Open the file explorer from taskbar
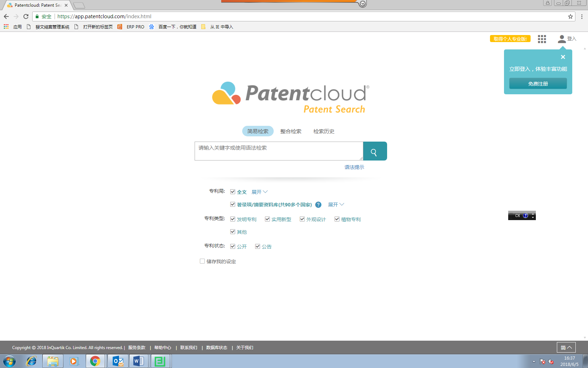 pos(53,361)
